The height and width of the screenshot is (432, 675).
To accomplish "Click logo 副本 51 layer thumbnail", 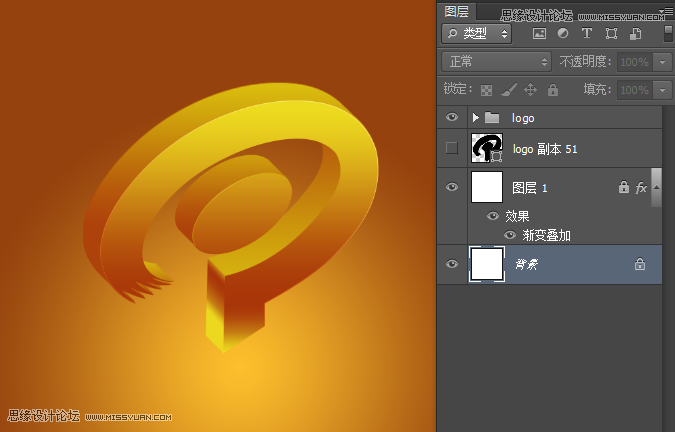I will point(487,148).
